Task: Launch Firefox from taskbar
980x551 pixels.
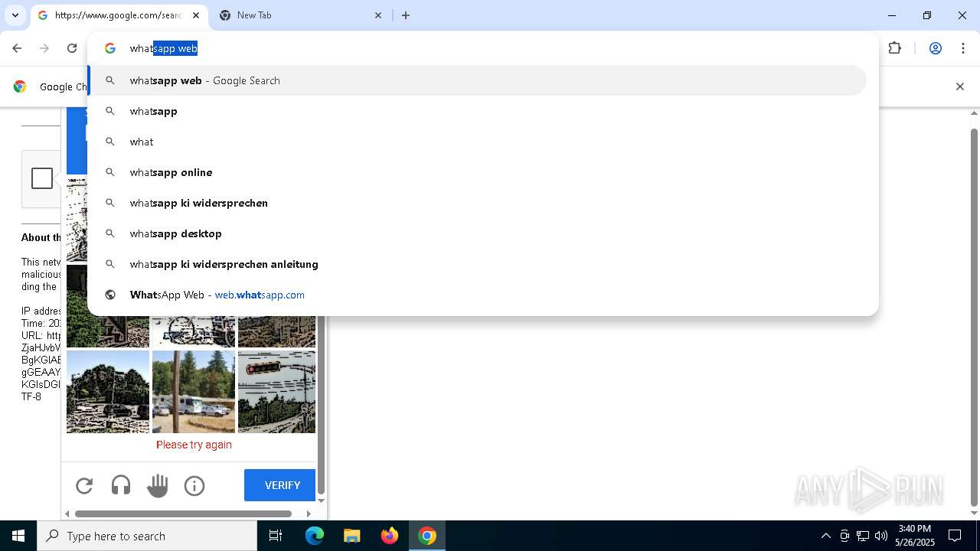Action: 390,536
